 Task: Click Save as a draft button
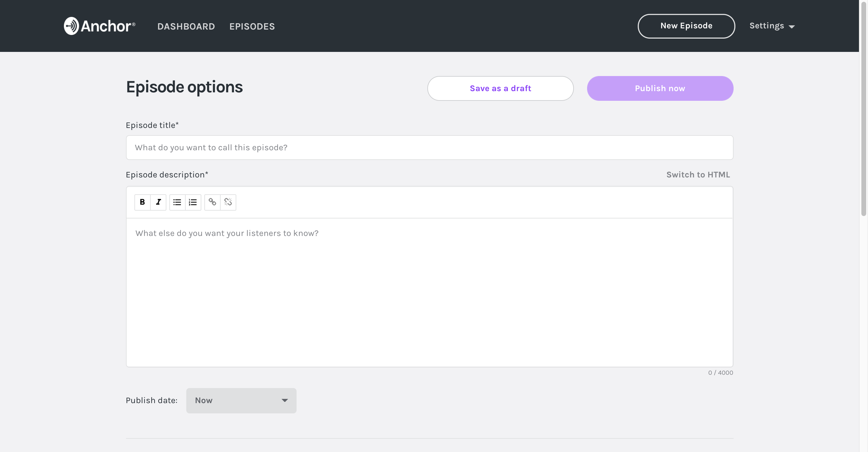point(500,88)
